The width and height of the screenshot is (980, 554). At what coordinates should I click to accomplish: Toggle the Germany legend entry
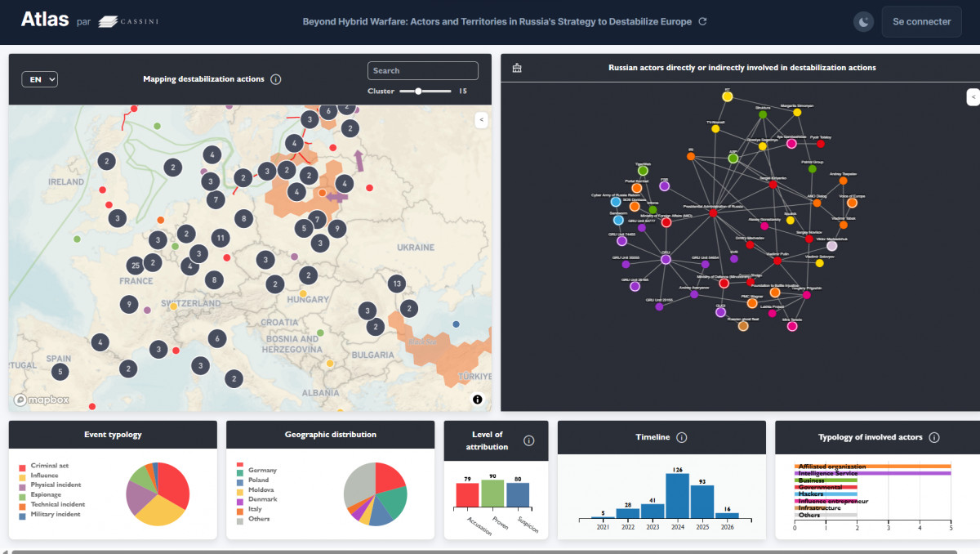click(x=261, y=471)
